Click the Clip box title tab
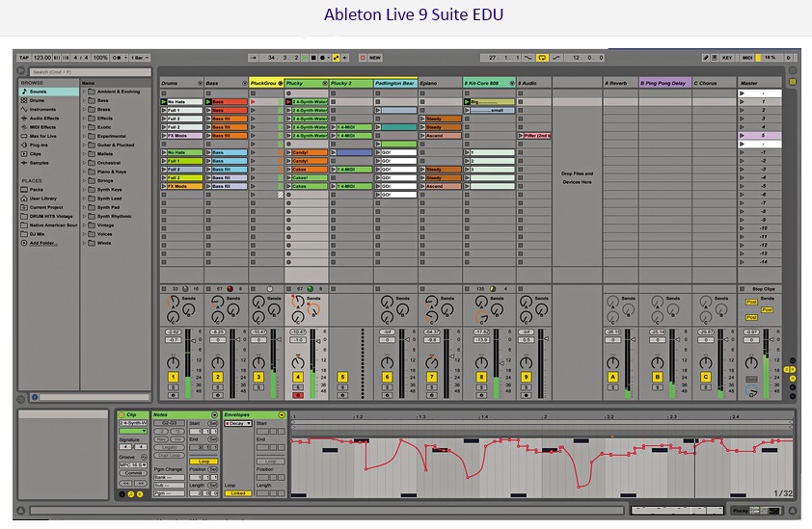The width and height of the screenshot is (812, 529). (x=132, y=414)
